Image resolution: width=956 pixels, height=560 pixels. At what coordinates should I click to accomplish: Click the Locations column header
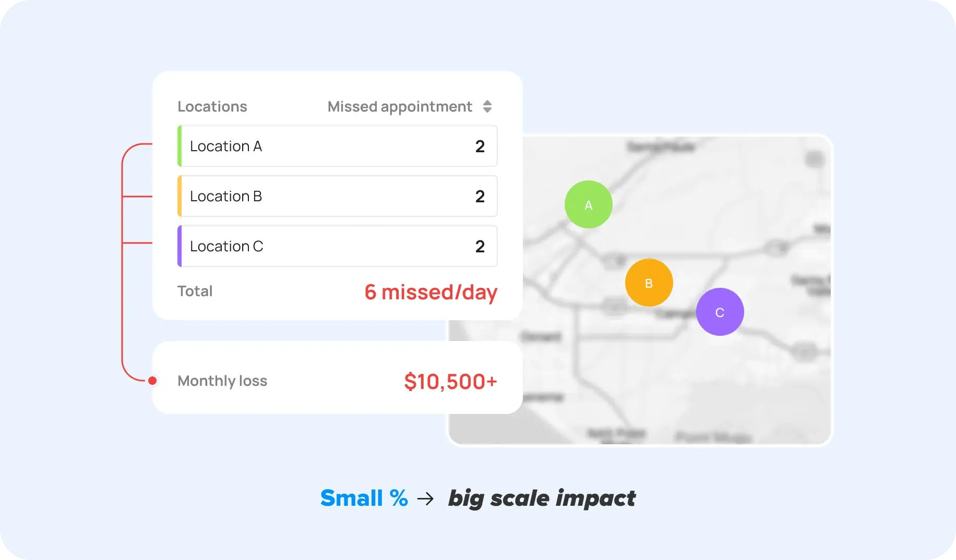pos(212,106)
